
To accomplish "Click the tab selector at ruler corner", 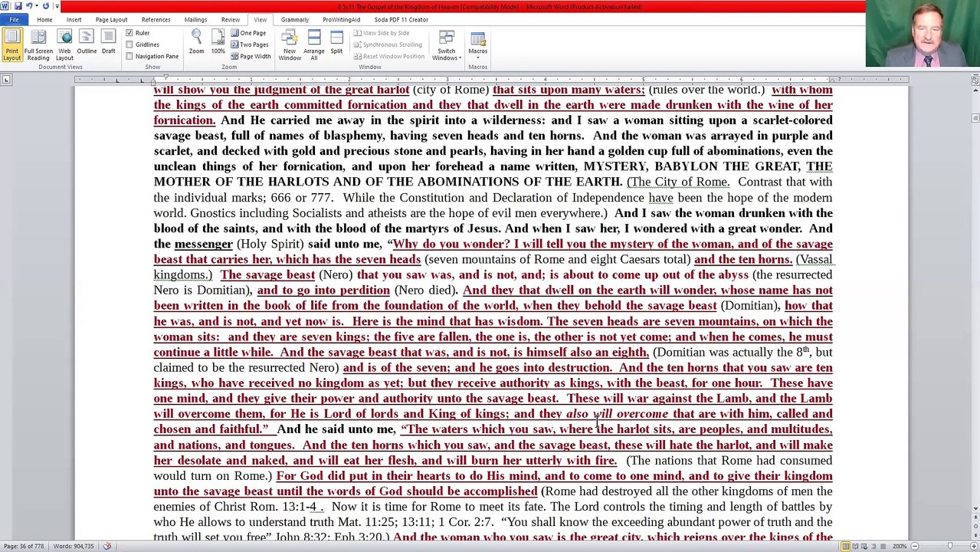I will tap(6, 80).
